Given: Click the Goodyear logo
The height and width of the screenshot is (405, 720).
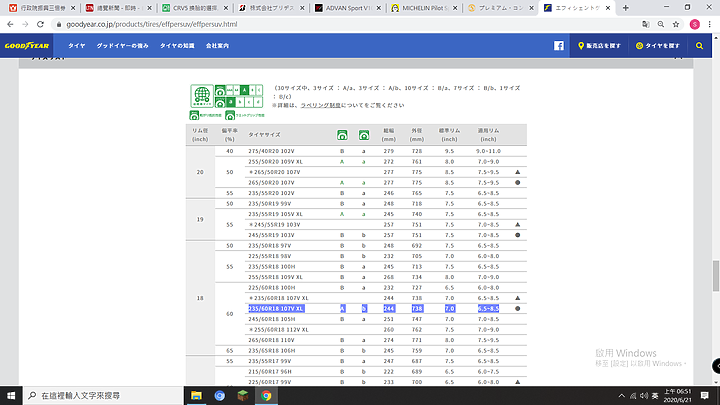Looking at the screenshot, I should 27,45.
